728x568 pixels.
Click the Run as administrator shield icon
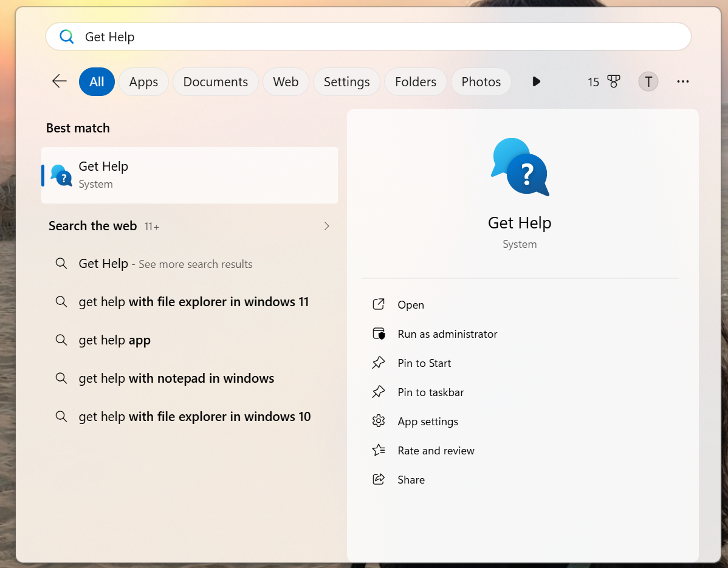[379, 334]
